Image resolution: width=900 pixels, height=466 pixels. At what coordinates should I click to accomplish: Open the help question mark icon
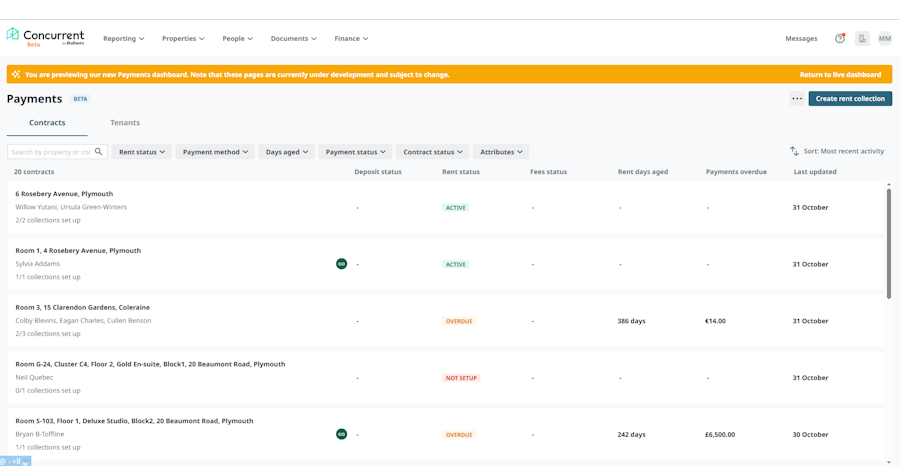pos(840,39)
